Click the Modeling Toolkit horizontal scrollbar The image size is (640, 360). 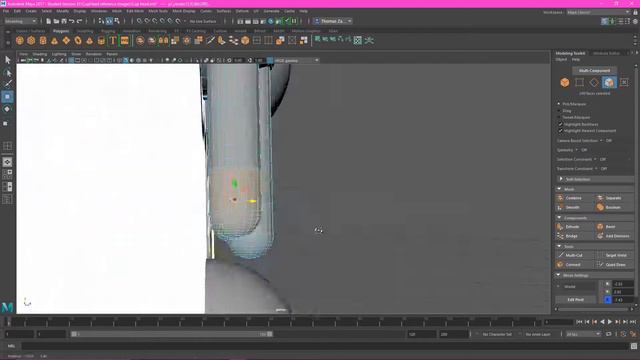point(593,309)
